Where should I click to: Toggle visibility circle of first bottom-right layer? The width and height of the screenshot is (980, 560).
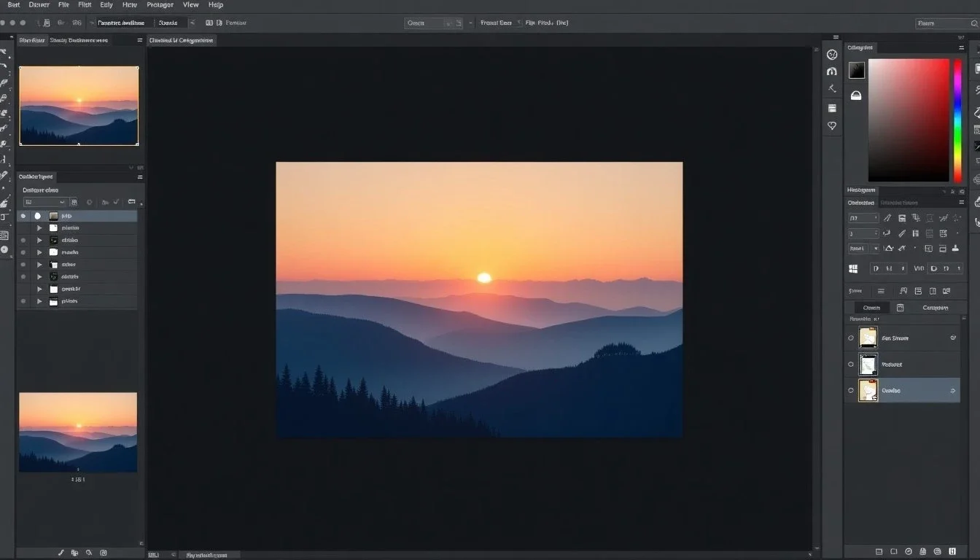coord(851,338)
